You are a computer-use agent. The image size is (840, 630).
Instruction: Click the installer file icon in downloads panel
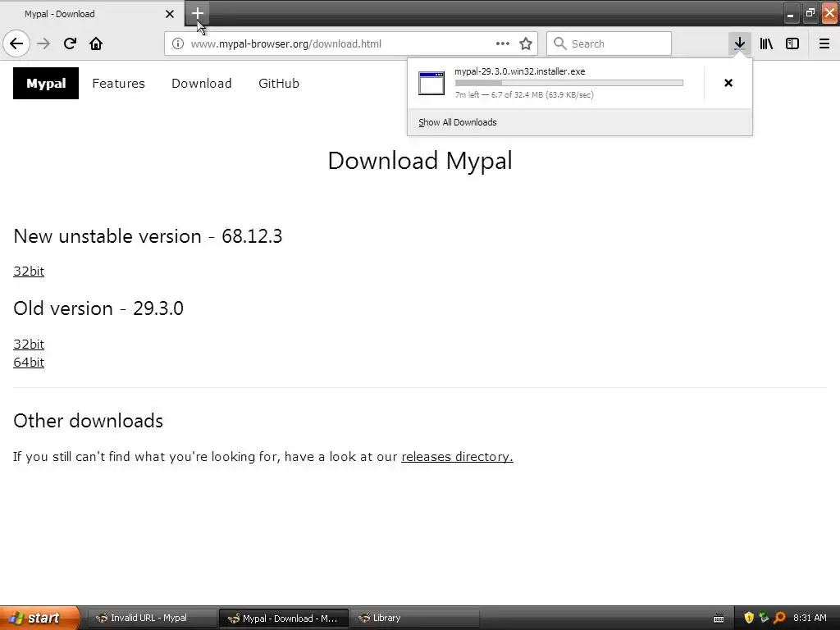click(431, 83)
